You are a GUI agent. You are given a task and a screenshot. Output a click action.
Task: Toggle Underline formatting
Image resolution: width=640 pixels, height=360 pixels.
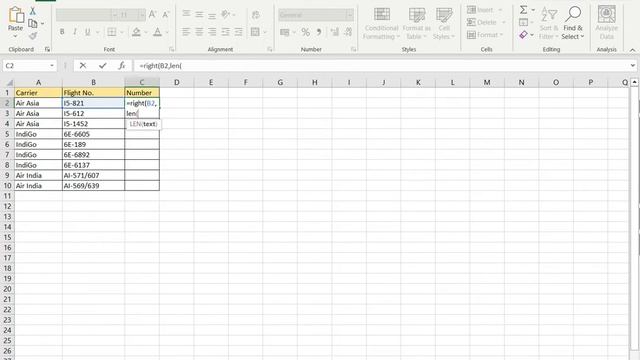click(87, 32)
